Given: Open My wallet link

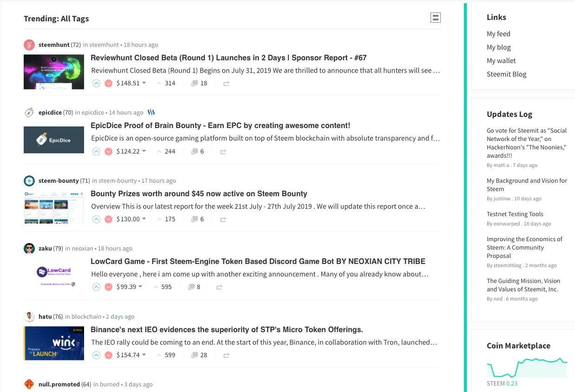Looking at the screenshot, I should pyautogui.click(x=501, y=61).
